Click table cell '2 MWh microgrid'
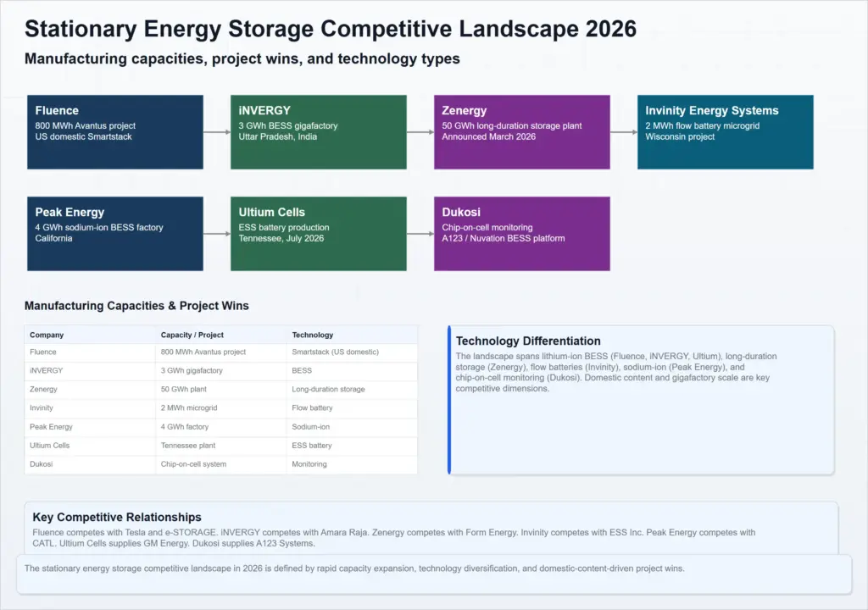Viewport: 868px width, 610px height. pyautogui.click(x=221, y=408)
